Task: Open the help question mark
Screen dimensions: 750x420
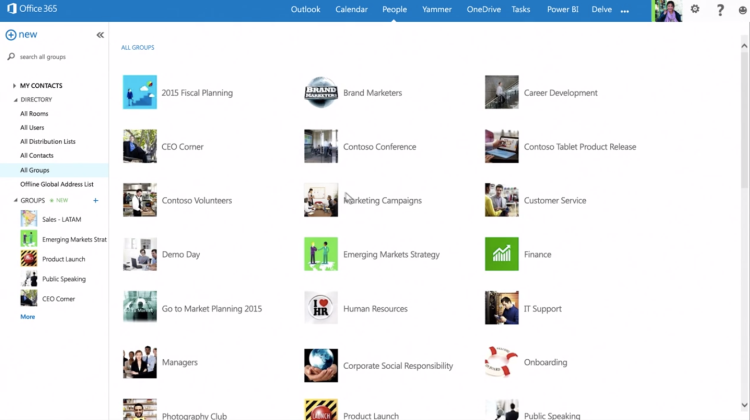Action: pyautogui.click(x=720, y=10)
